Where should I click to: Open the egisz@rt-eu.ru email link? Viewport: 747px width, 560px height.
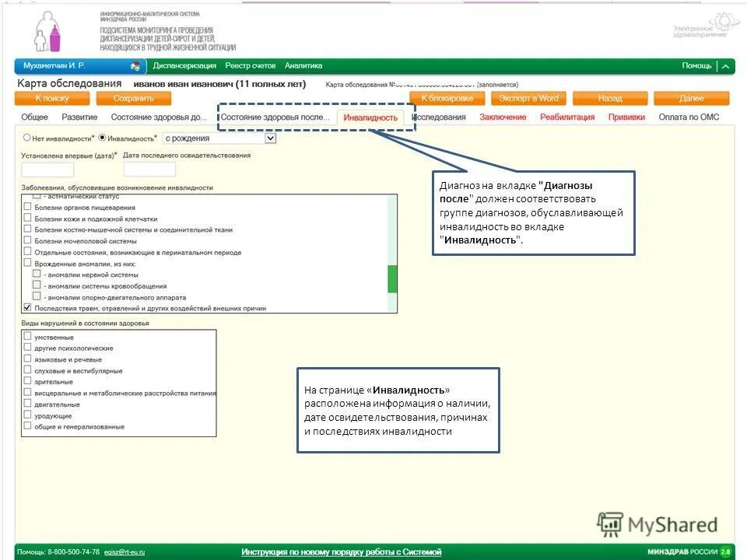click(124, 552)
